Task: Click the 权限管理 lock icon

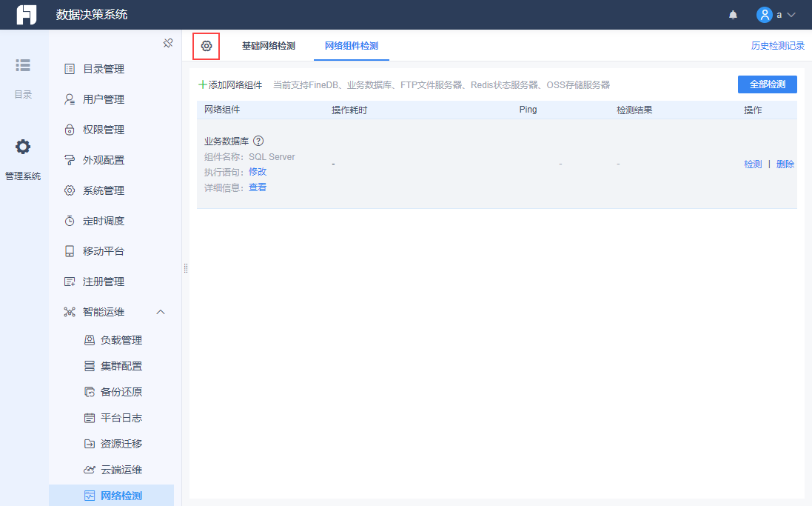Action: coord(70,130)
